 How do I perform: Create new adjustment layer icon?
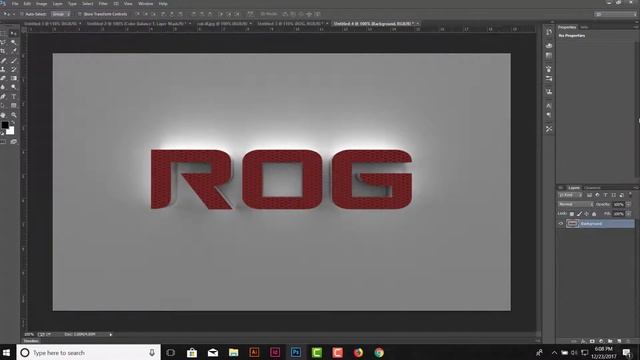[x=601, y=341]
